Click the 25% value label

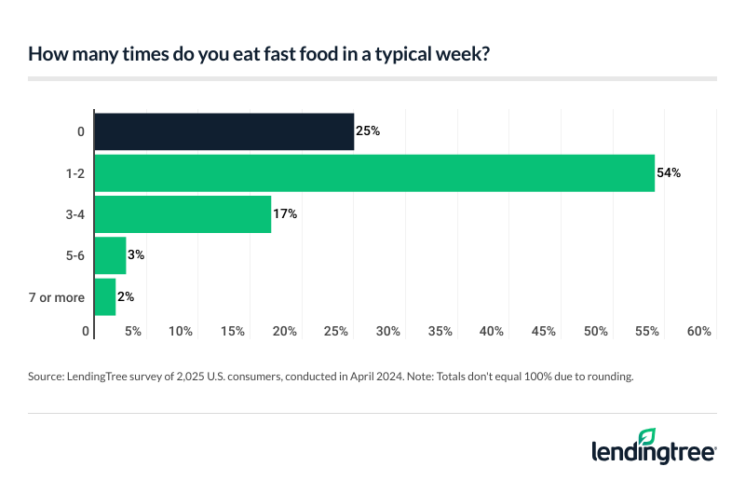[368, 131]
